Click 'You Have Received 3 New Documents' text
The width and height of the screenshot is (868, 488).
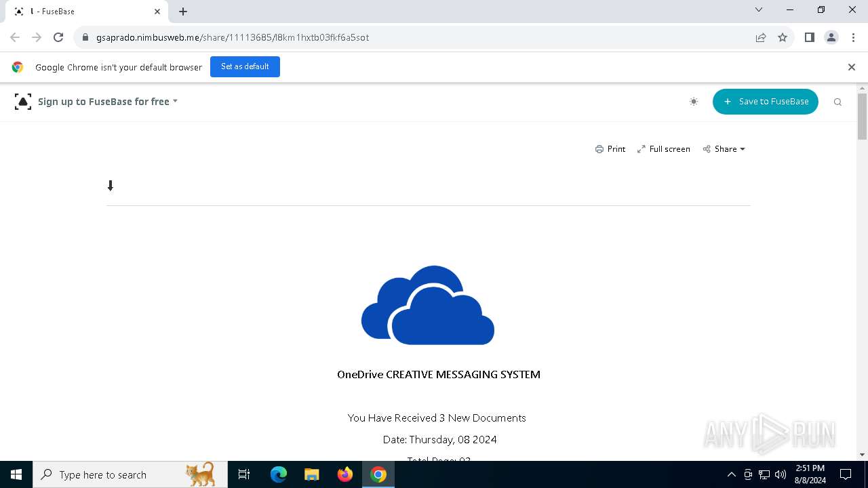[x=437, y=418]
